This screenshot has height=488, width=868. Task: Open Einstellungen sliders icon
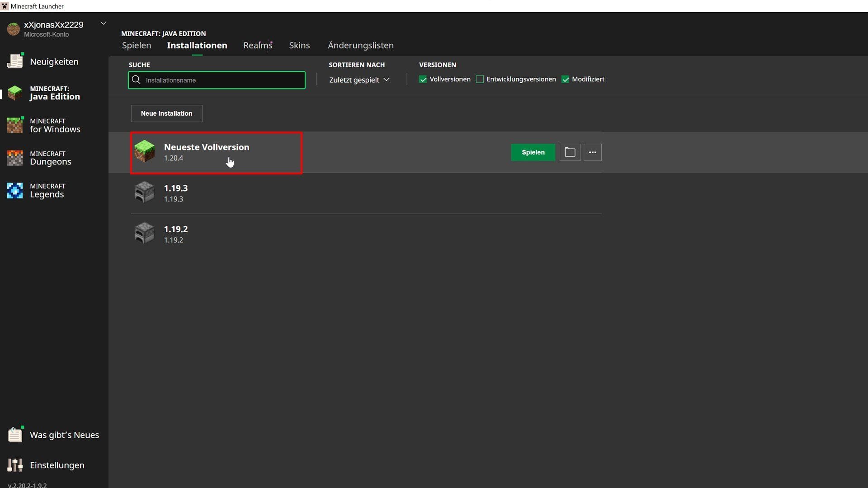coord(15,465)
